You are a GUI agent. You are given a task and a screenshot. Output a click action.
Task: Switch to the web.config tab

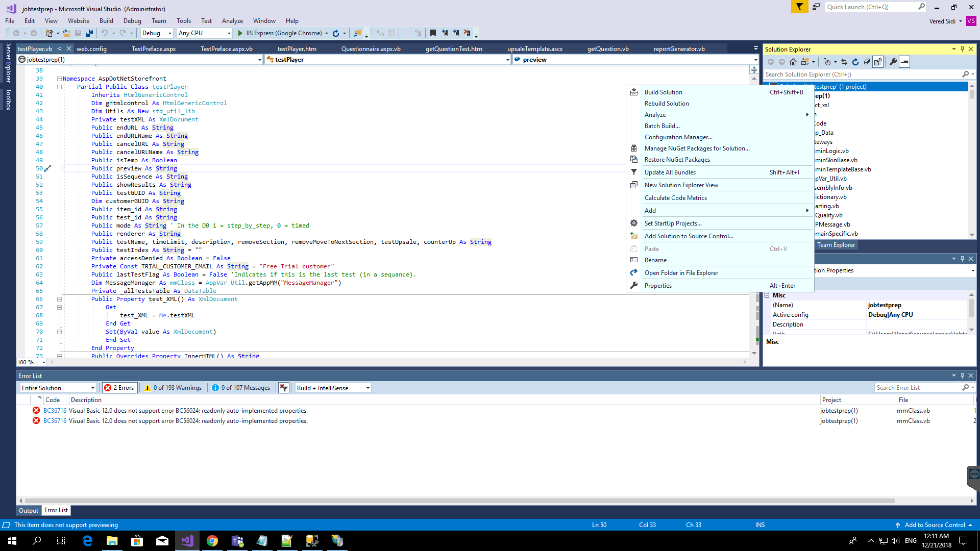(92, 48)
